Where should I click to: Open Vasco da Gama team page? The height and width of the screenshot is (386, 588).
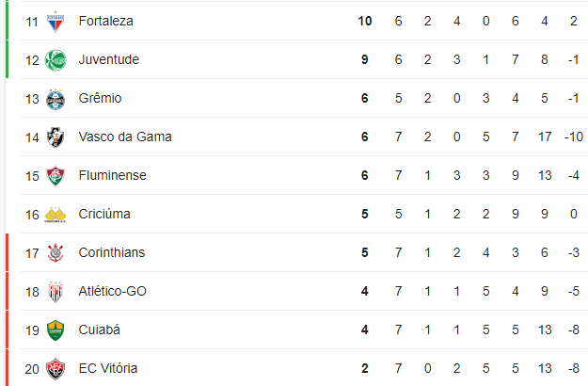click(125, 137)
